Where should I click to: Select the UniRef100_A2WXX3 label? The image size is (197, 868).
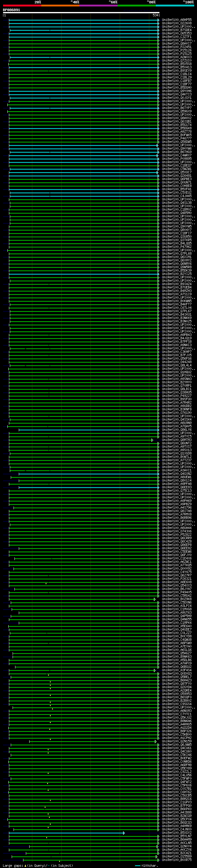pos(177,57)
